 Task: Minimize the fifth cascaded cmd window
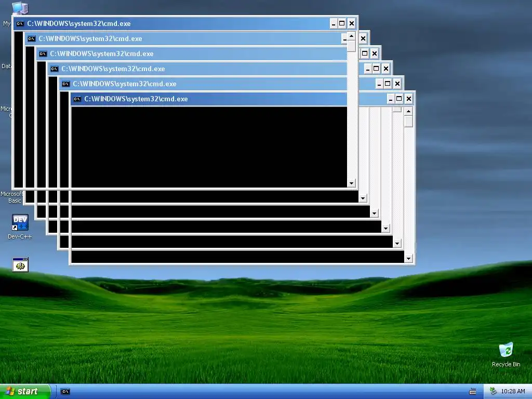379,84
